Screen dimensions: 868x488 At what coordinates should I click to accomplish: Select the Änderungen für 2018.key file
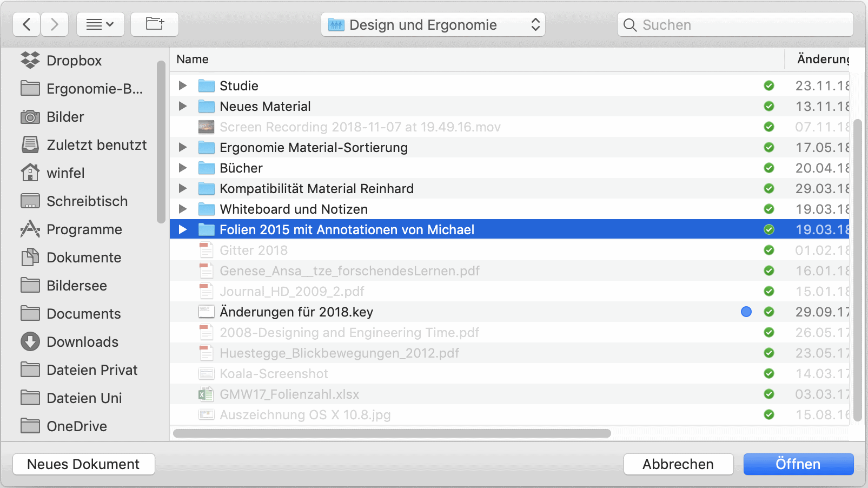tap(296, 312)
